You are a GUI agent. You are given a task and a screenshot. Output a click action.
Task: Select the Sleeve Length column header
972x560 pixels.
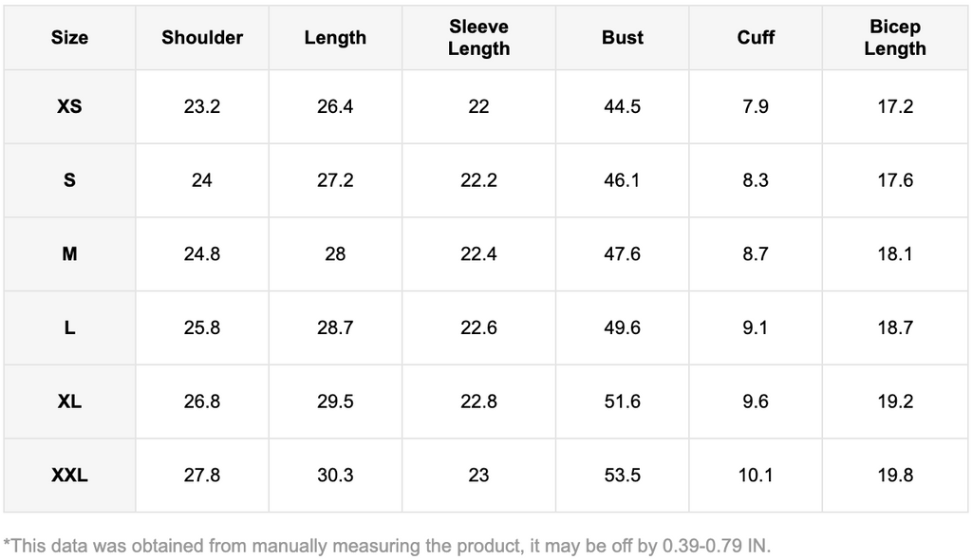(478, 38)
